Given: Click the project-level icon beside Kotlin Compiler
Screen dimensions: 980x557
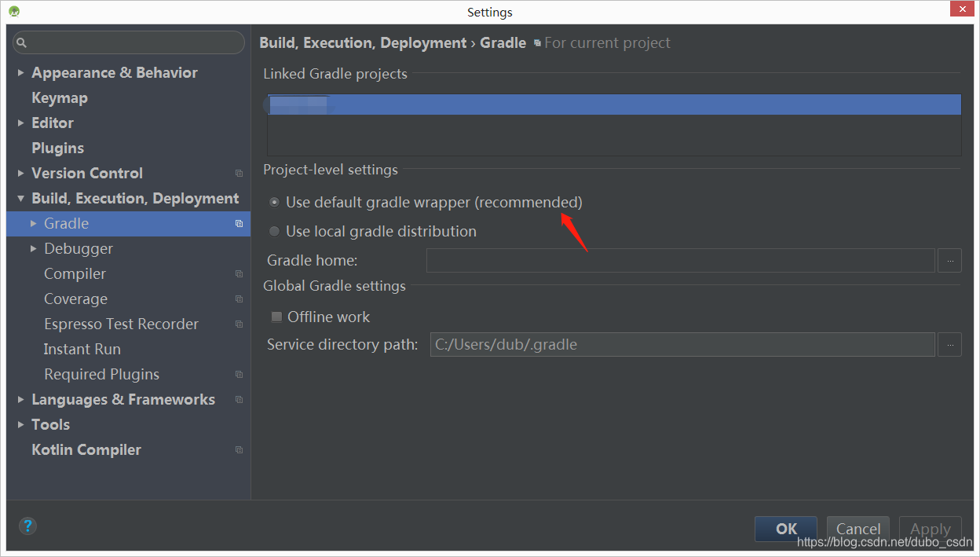Looking at the screenshot, I should pyautogui.click(x=239, y=450).
